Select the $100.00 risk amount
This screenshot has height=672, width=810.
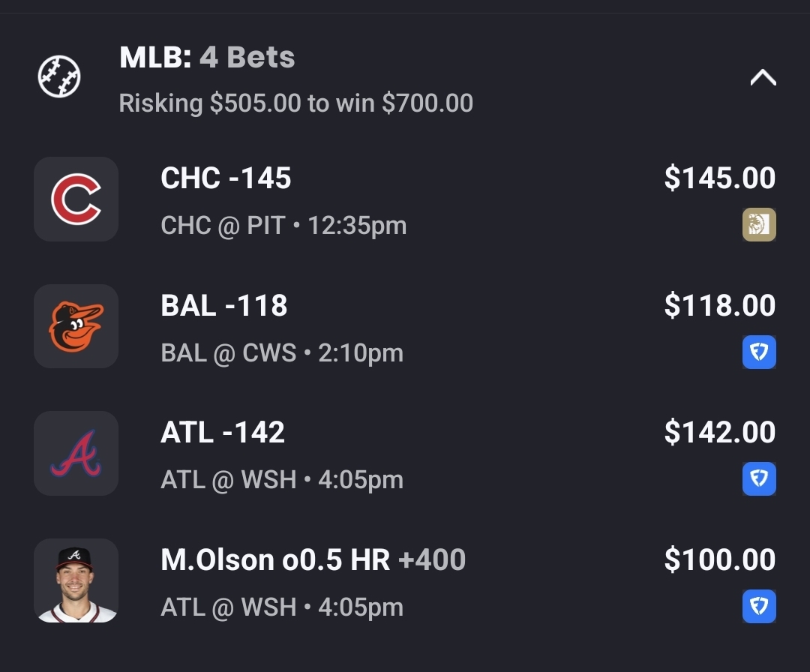(719, 560)
